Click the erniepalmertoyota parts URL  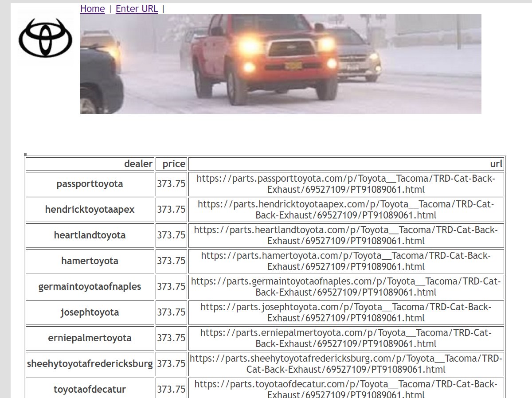(346, 338)
